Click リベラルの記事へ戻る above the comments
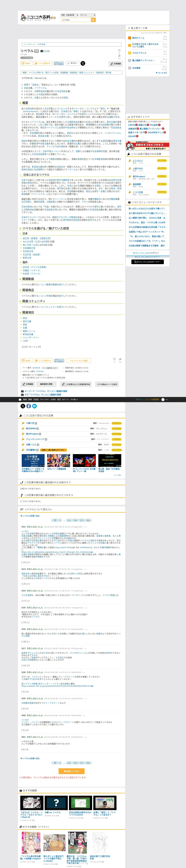186x868 pixels. [30, 516]
